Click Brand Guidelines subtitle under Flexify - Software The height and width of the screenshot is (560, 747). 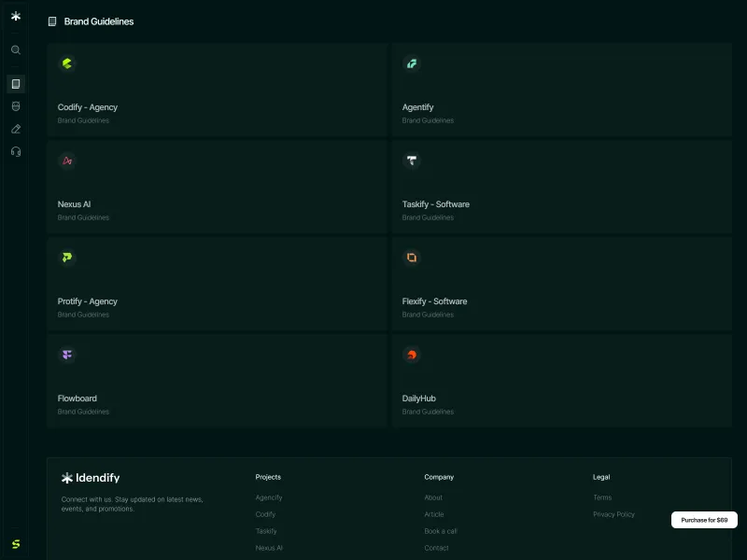point(428,315)
